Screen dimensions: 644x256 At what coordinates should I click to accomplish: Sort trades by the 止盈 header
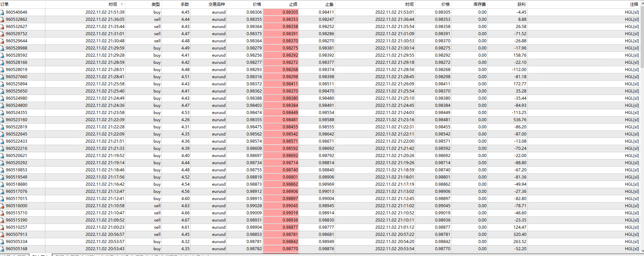click(317, 4)
